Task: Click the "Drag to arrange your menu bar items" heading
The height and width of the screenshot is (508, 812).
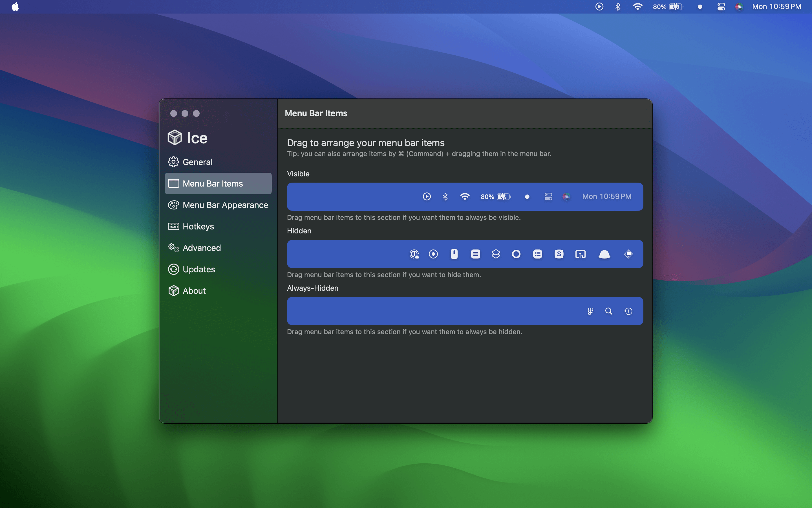Action: pyautogui.click(x=366, y=143)
